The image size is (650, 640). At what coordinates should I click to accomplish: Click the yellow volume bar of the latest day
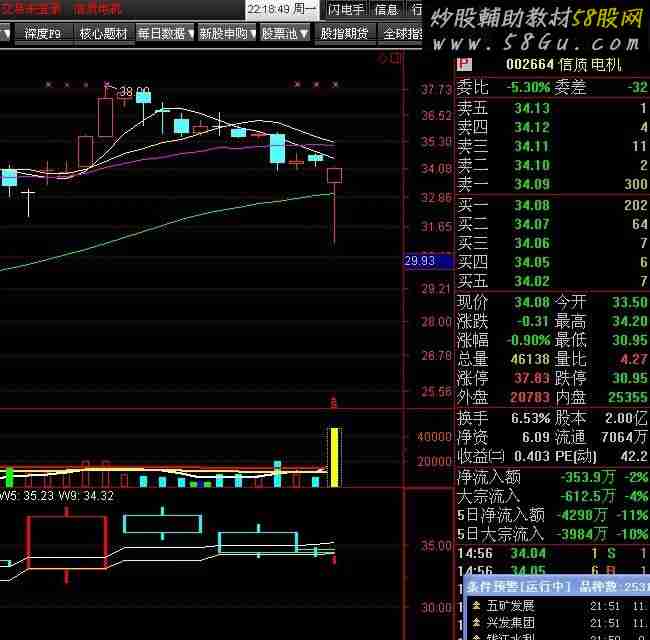(x=335, y=457)
